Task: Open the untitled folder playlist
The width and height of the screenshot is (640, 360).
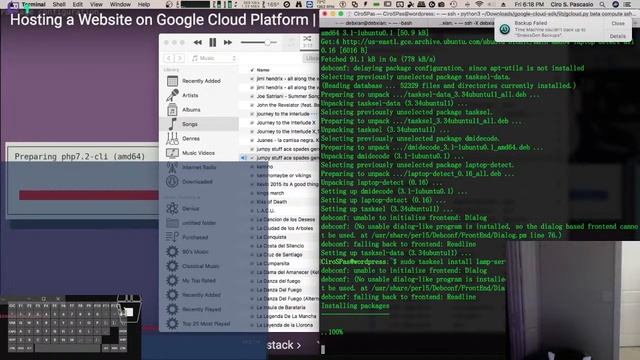Action: tap(199, 222)
